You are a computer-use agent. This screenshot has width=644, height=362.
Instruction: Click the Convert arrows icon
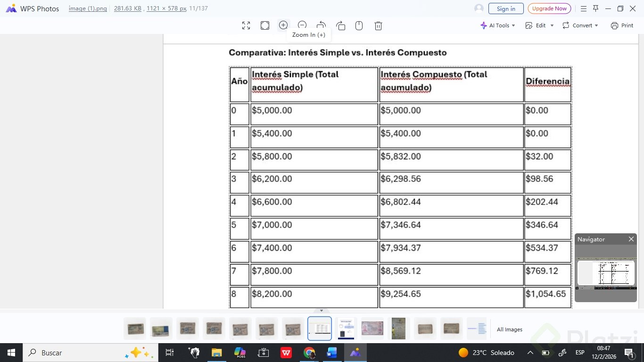point(566,25)
